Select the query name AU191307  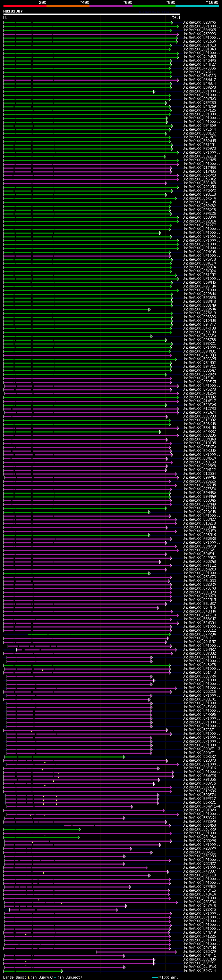pyautogui.click(x=13, y=11)
